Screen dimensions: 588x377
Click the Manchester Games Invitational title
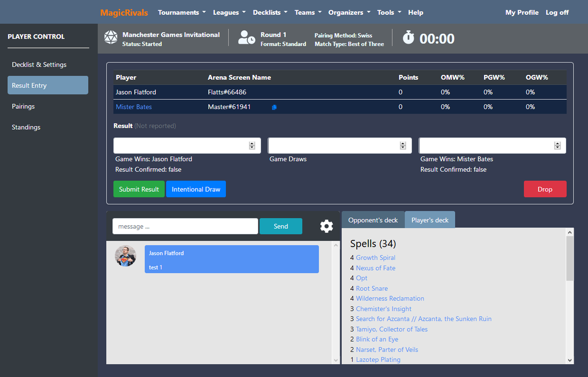click(x=171, y=35)
